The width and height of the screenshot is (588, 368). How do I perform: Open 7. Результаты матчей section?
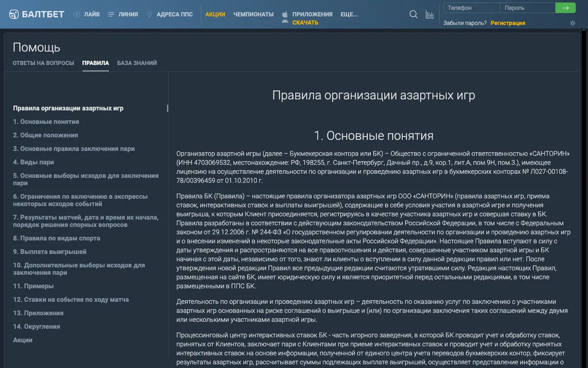86,221
